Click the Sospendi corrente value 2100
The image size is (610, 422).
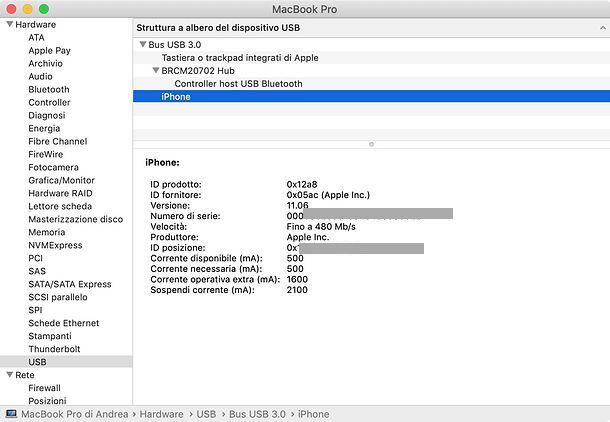click(x=297, y=290)
